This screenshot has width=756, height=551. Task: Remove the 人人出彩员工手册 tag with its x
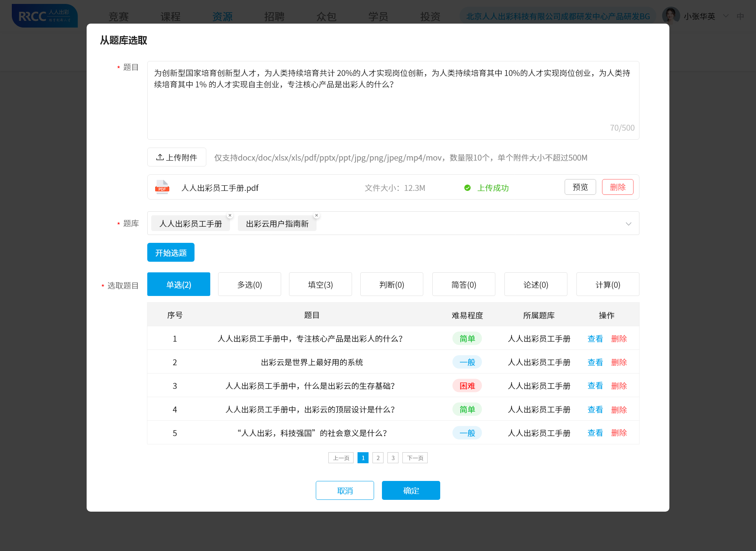pyautogui.click(x=230, y=215)
